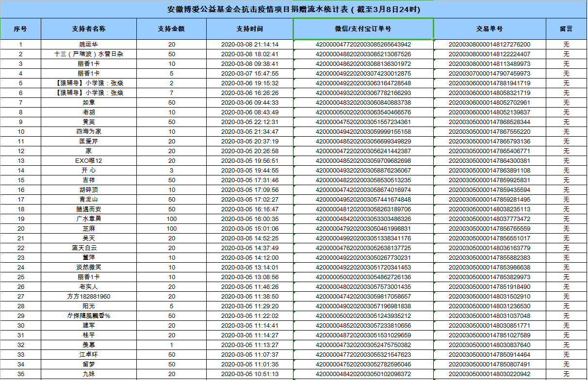This screenshot has height=380, width=588.
Task: Select time cell 2020-03-05 10:51:13
Action: click(x=250, y=374)
